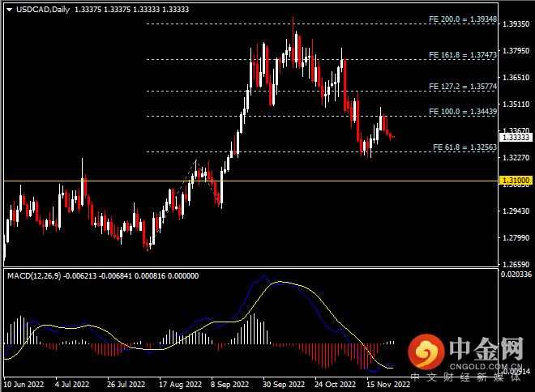Select the USDCAD,Daily chart title
Viewport: 535px width, 392px height.
(41, 9)
